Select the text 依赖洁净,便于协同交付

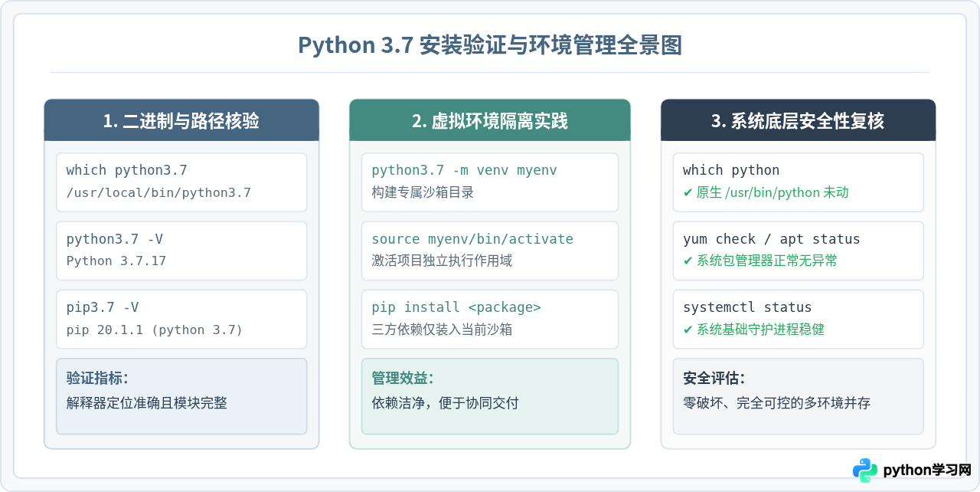coord(446,402)
